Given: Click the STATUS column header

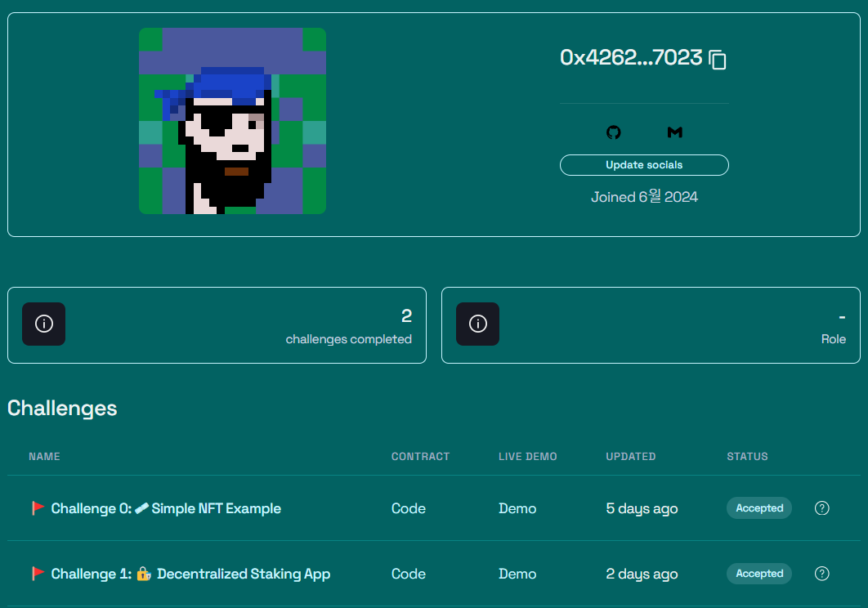Looking at the screenshot, I should click(x=747, y=456).
